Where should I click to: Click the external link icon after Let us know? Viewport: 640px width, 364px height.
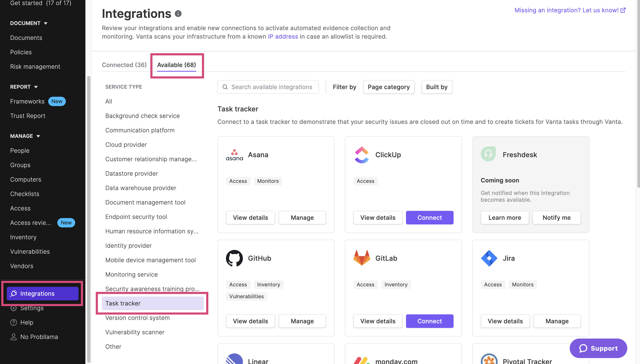point(623,10)
